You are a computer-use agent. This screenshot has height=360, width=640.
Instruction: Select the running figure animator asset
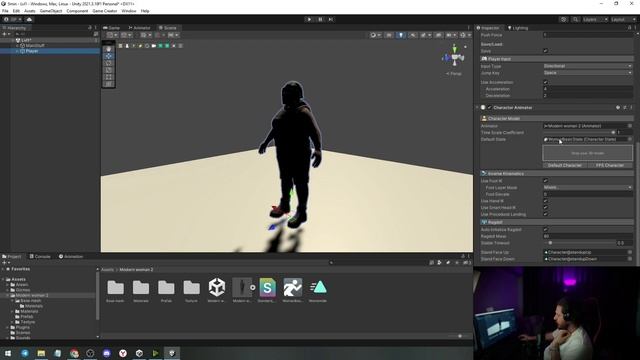[293, 287]
